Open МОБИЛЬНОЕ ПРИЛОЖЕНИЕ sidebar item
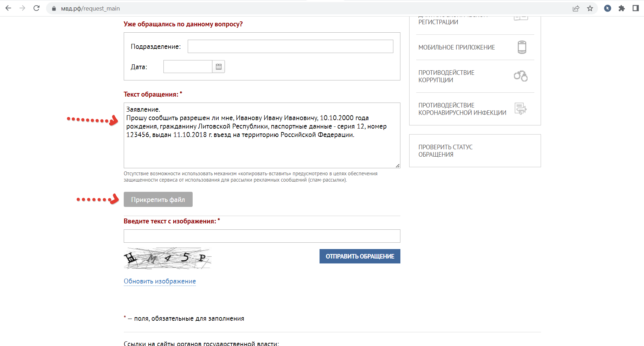This screenshot has width=644, height=346. pyautogui.click(x=456, y=47)
